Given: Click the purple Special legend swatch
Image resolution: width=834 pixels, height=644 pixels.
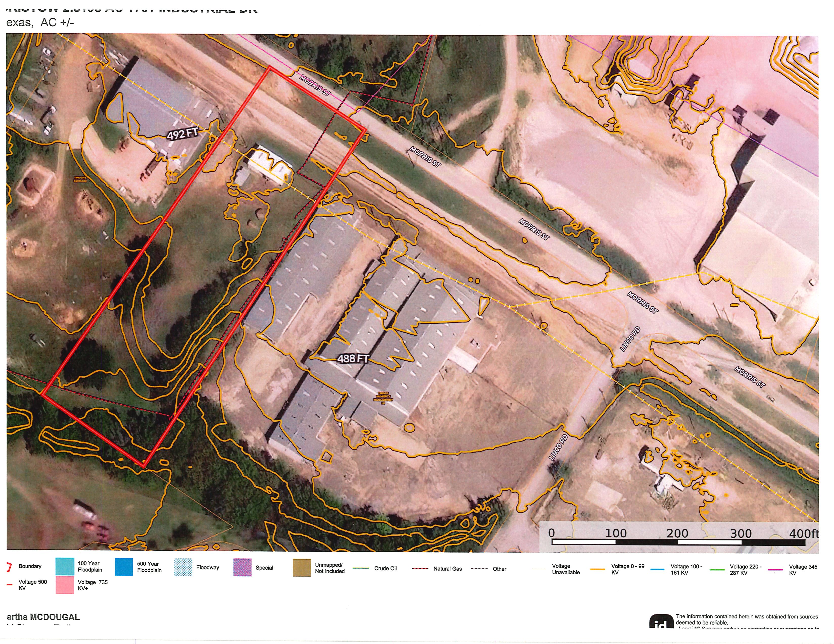Looking at the screenshot, I should pyautogui.click(x=242, y=567).
